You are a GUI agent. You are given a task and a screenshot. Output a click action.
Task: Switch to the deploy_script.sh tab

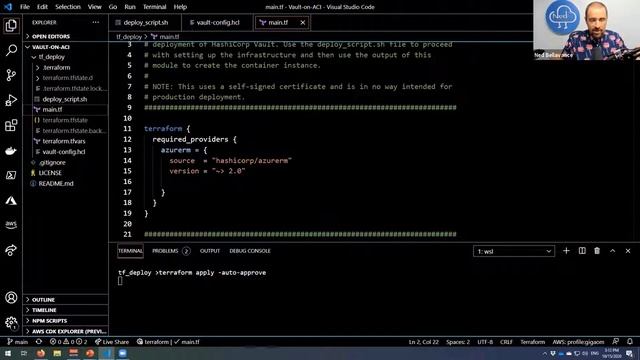[x=145, y=22]
